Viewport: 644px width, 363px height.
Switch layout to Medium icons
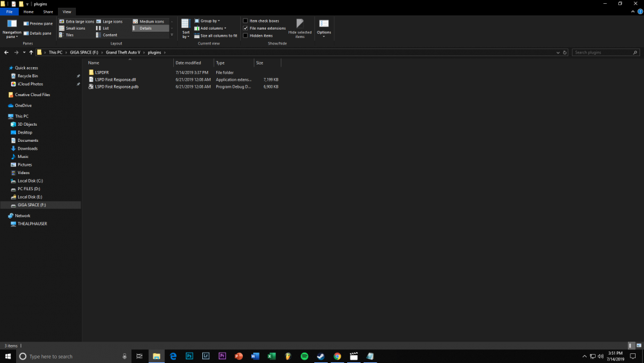[148, 21]
